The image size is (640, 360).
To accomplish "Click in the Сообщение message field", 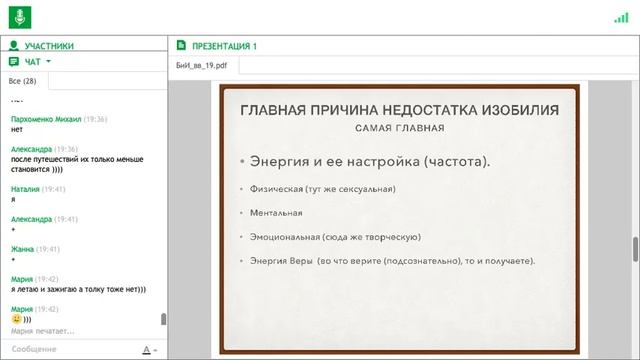I will (x=73, y=349).
